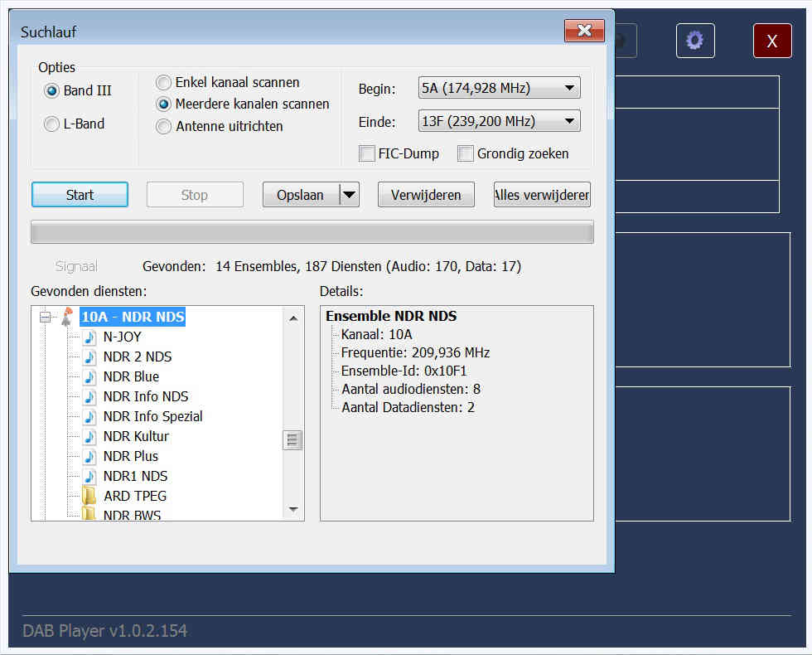Screen dimensions: 812x655
Task: Select the 10A - NDR NDS ensemble
Action: click(x=133, y=317)
